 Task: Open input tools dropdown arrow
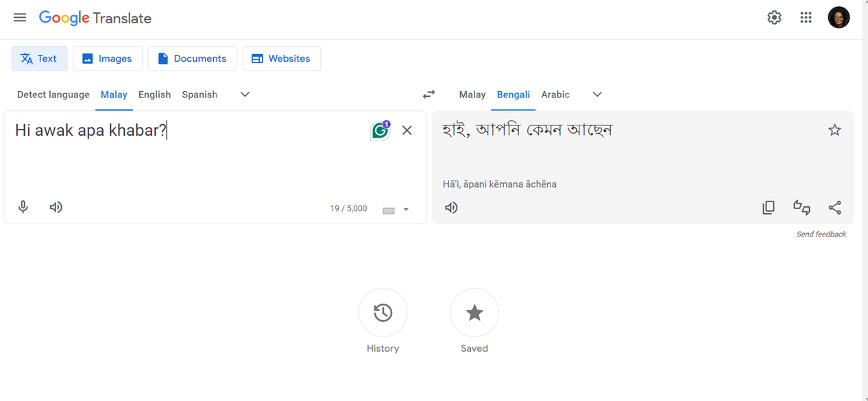click(406, 210)
